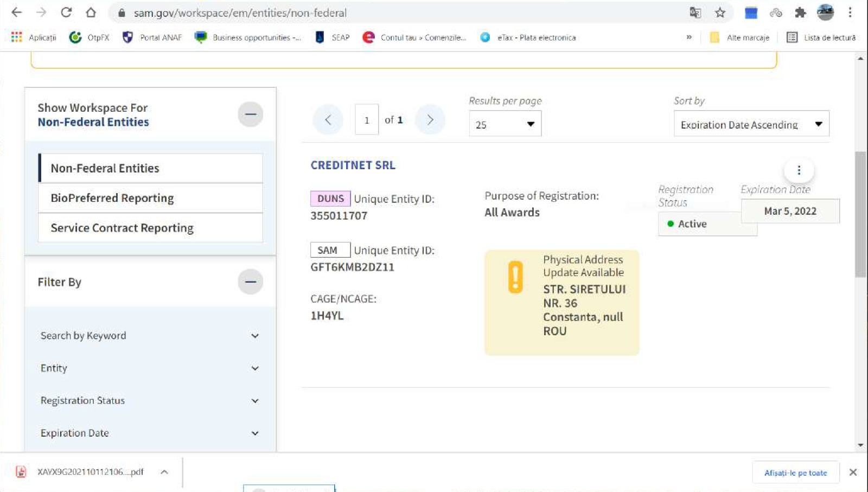868x492 pixels.
Task: Go to next results page arrow
Action: tap(430, 120)
